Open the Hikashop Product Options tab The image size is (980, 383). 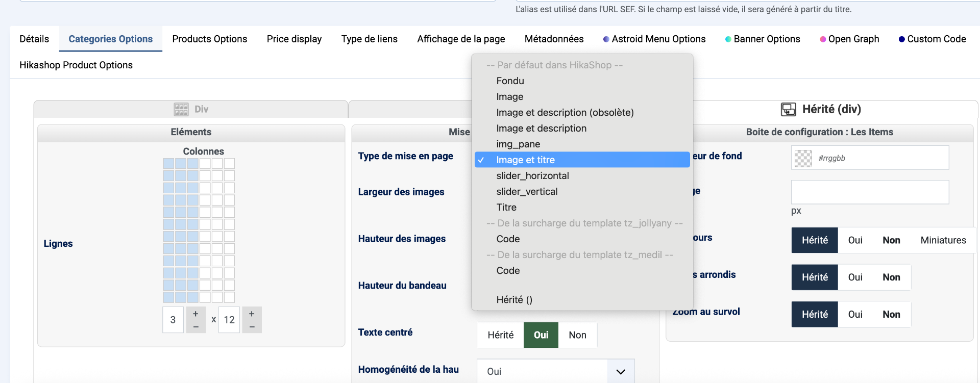click(76, 65)
